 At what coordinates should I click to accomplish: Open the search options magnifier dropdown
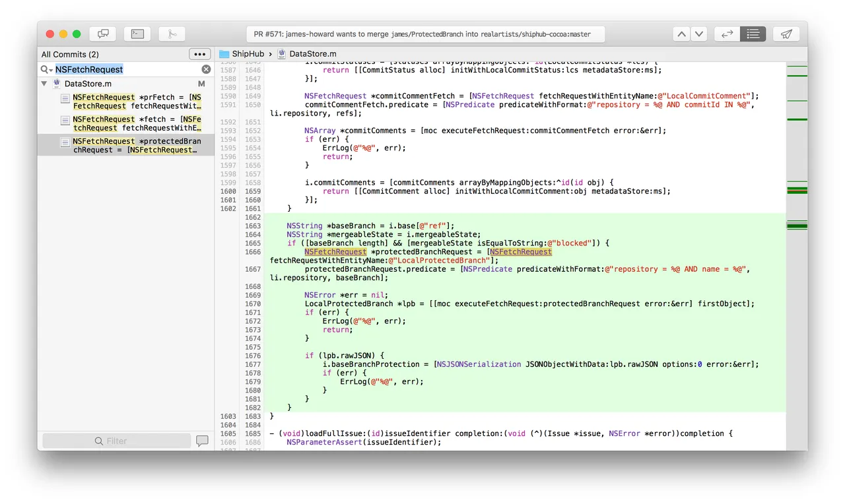pos(46,69)
